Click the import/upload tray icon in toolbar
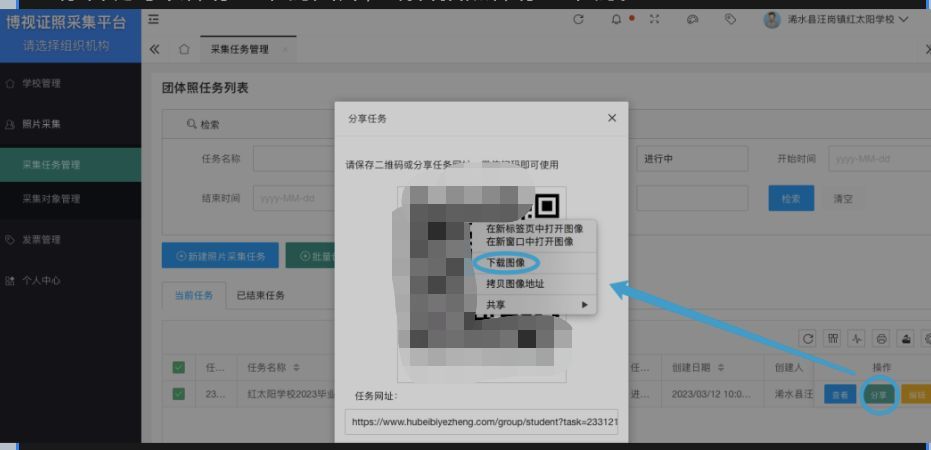Image resolution: width=931 pixels, height=450 pixels. tap(907, 338)
